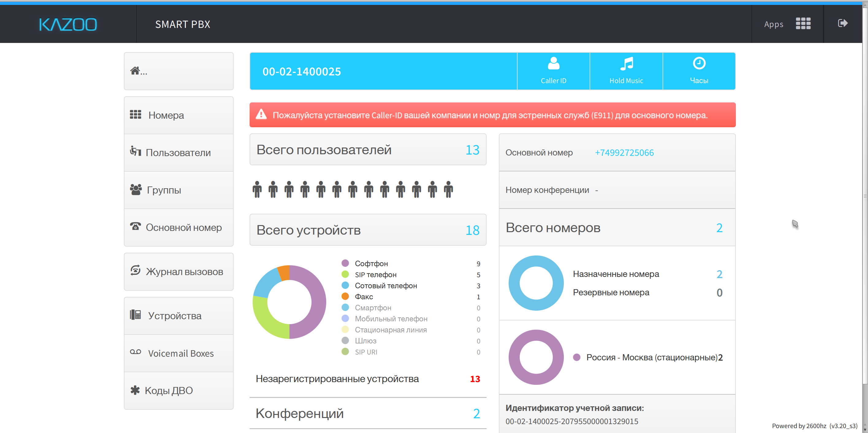
Task: Open Журнал вызовов in sidebar
Action: [x=178, y=272]
